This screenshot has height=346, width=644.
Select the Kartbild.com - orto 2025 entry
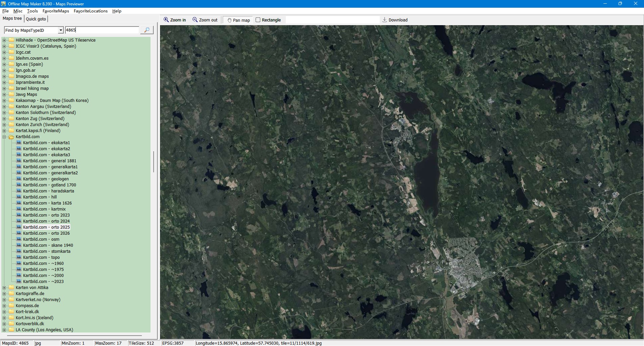point(46,227)
